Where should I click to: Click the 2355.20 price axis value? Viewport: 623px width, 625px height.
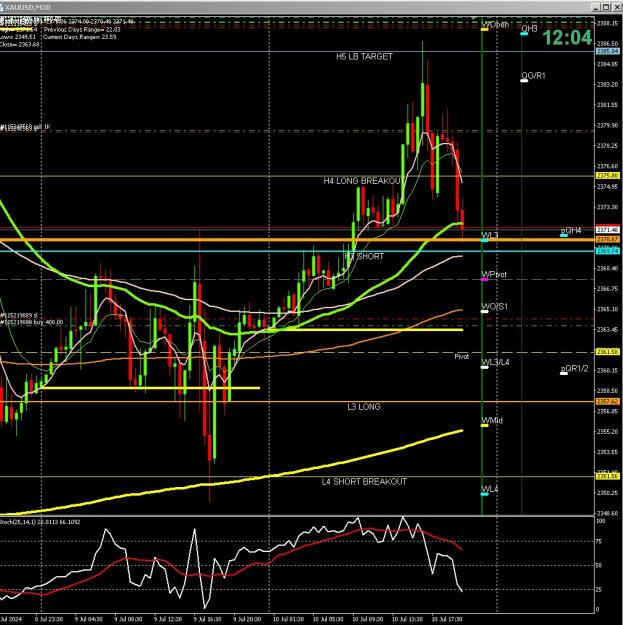pos(607,432)
